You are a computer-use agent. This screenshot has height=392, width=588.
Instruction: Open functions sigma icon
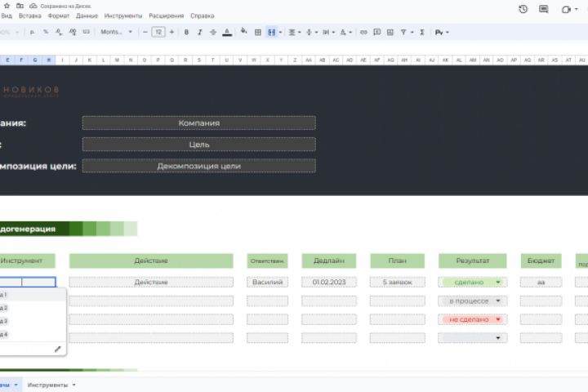[x=422, y=33]
